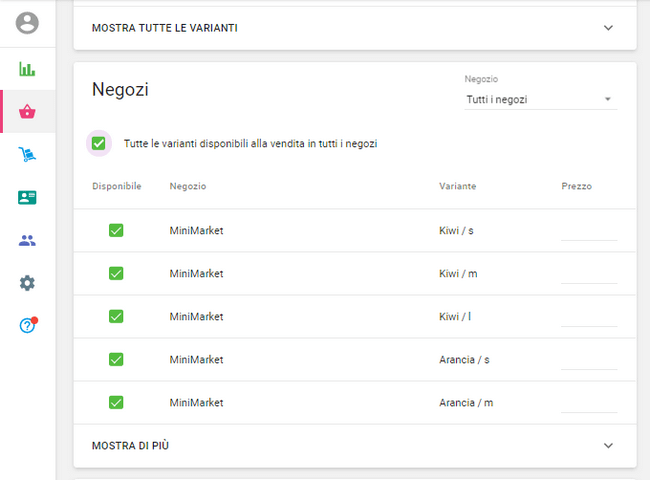
Task: Open the employees people icon
Action: (27, 240)
